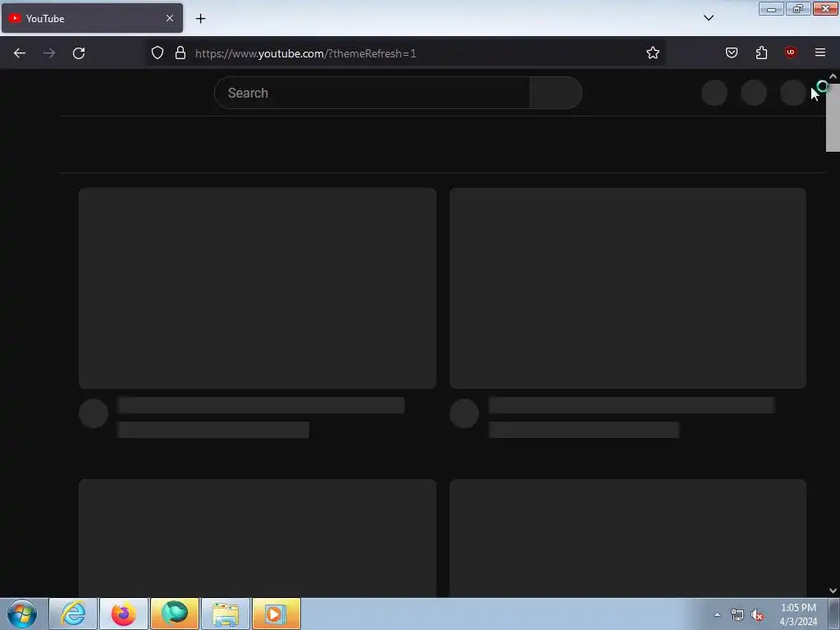Open the clock showing 1:05 PM
The image size is (840, 630).
[798, 614]
